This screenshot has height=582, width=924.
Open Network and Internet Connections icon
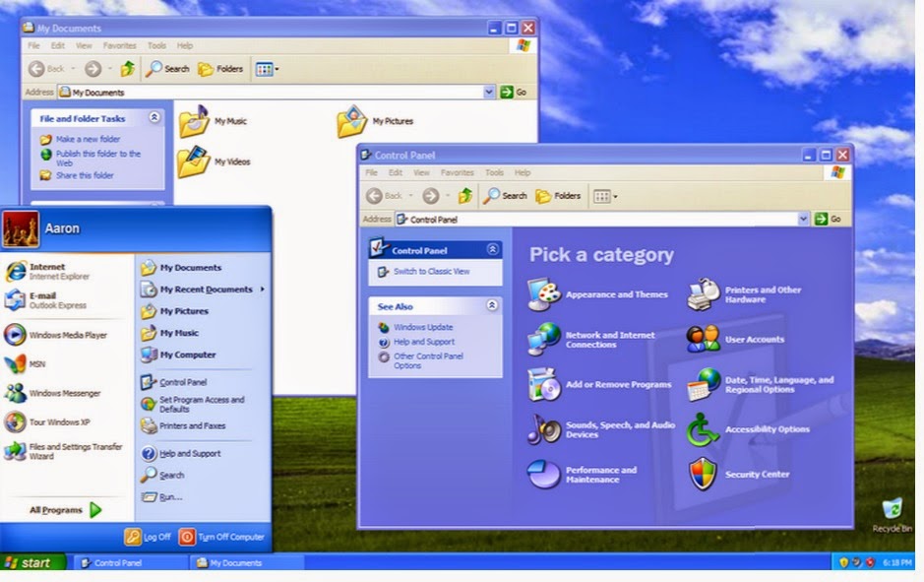pos(544,339)
